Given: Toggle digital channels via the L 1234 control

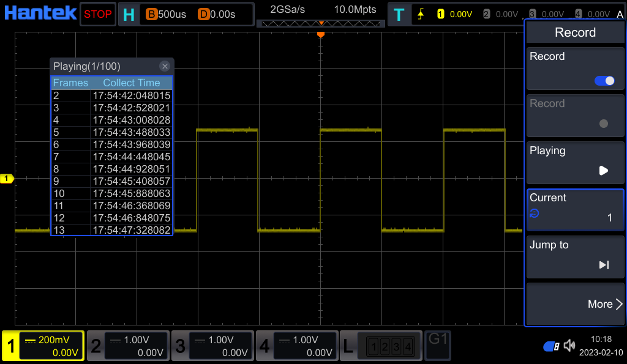Looking at the screenshot, I should point(381,346).
